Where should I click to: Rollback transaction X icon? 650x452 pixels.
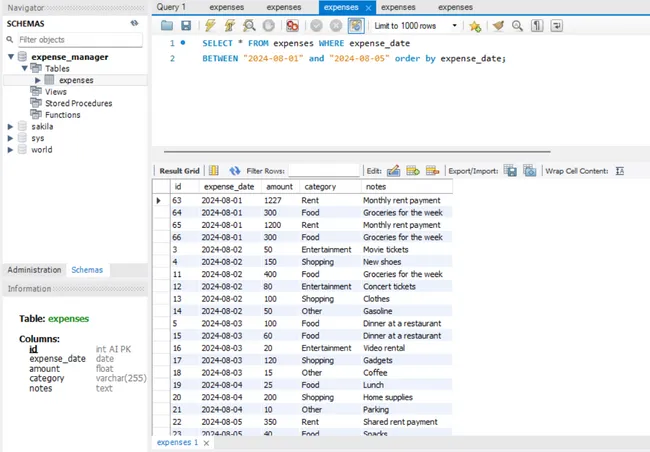pos(336,26)
